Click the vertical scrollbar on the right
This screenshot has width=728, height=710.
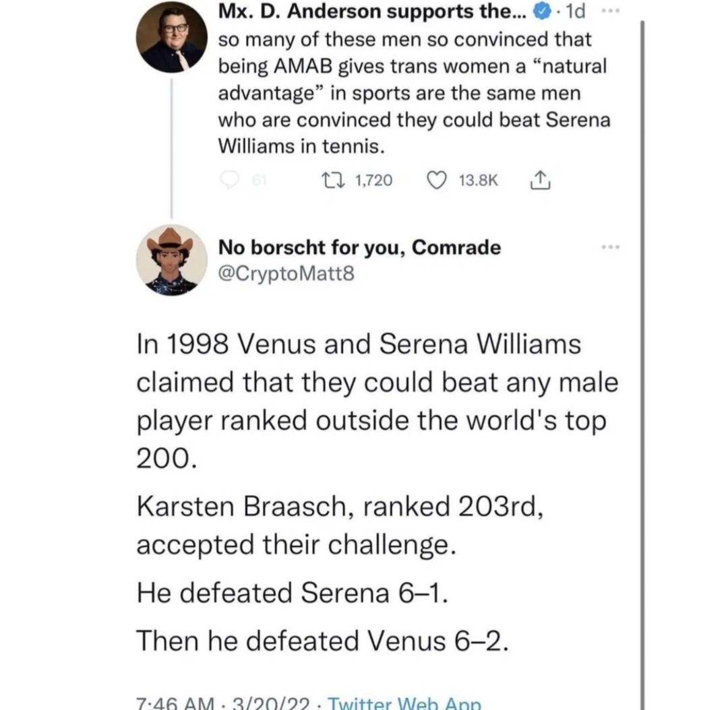click(x=642, y=337)
